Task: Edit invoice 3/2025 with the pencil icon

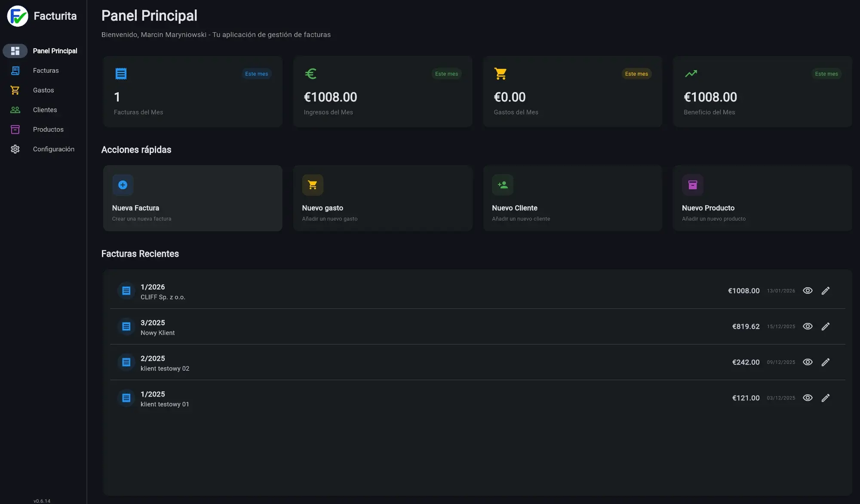Action: (x=826, y=326)
